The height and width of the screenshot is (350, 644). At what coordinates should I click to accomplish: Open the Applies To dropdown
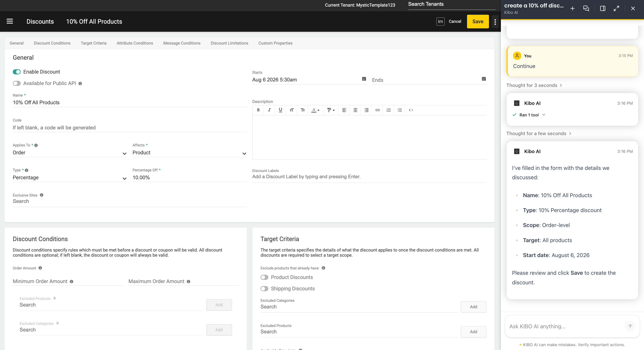(x=70, y=153)
